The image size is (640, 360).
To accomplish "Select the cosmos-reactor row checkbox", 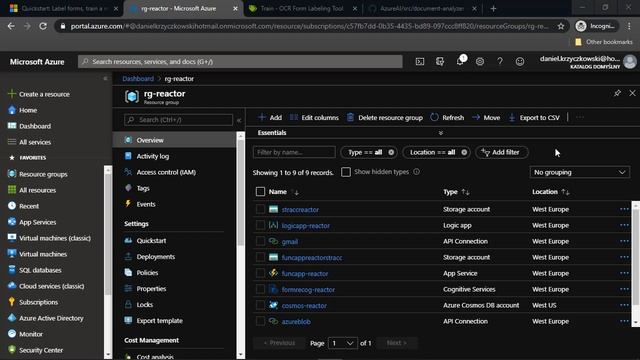I will click(x=260, y=305).
